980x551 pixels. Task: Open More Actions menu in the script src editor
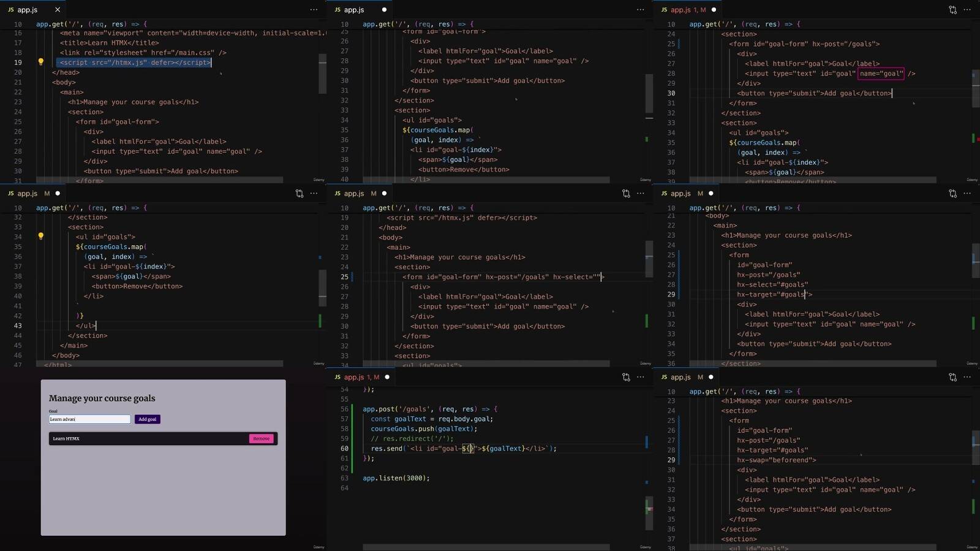314,10
